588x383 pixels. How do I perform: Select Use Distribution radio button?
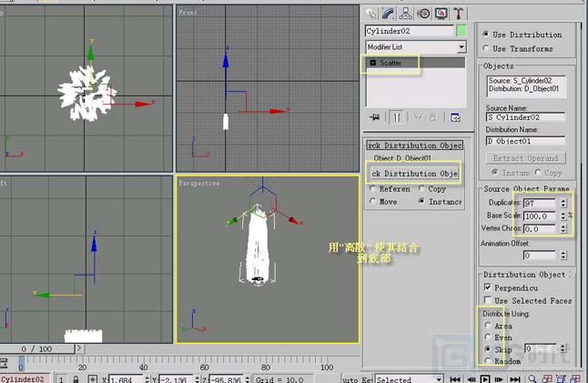(x=486, y=34)
